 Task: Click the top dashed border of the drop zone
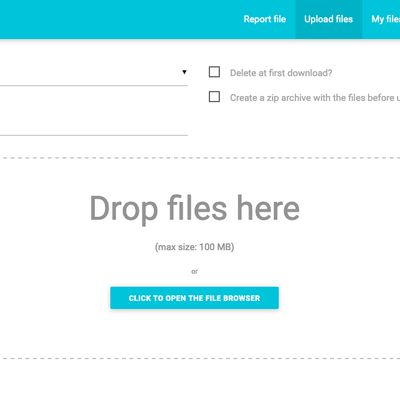point(200,158)
